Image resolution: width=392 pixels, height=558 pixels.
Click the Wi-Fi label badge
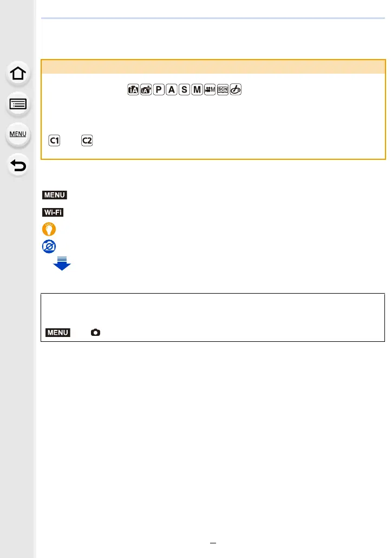click(53, 212)
